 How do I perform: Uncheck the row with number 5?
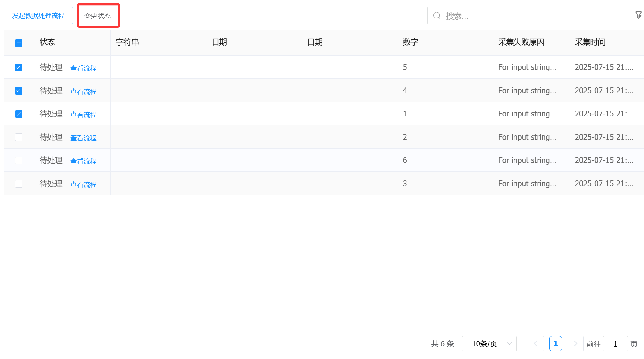point(19,67)
